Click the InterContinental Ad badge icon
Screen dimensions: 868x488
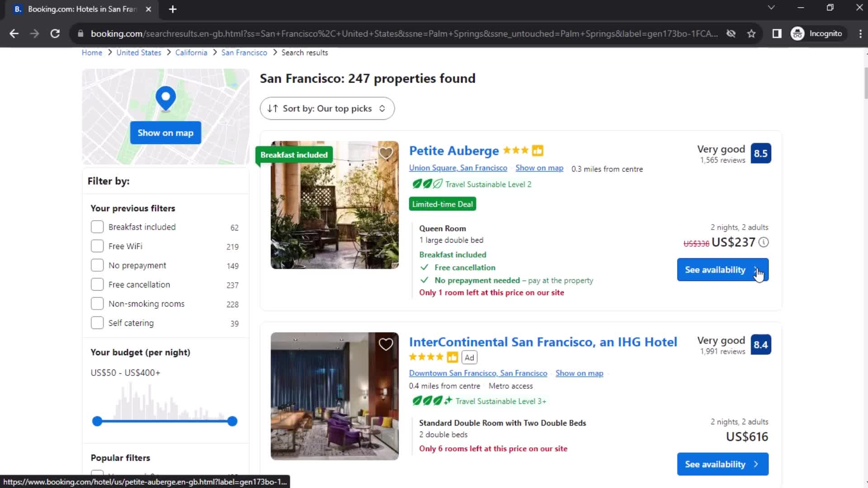pos(470,357)
